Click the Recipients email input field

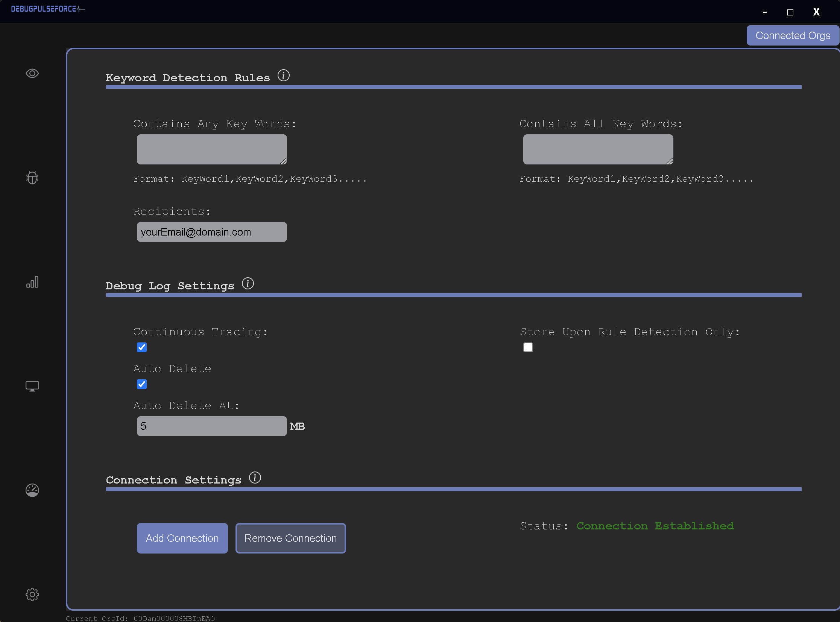[211, 232]
